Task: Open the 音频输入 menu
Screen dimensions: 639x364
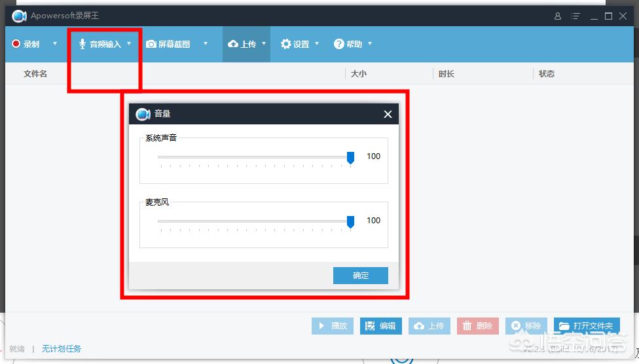Action: (x=105, y=44)
